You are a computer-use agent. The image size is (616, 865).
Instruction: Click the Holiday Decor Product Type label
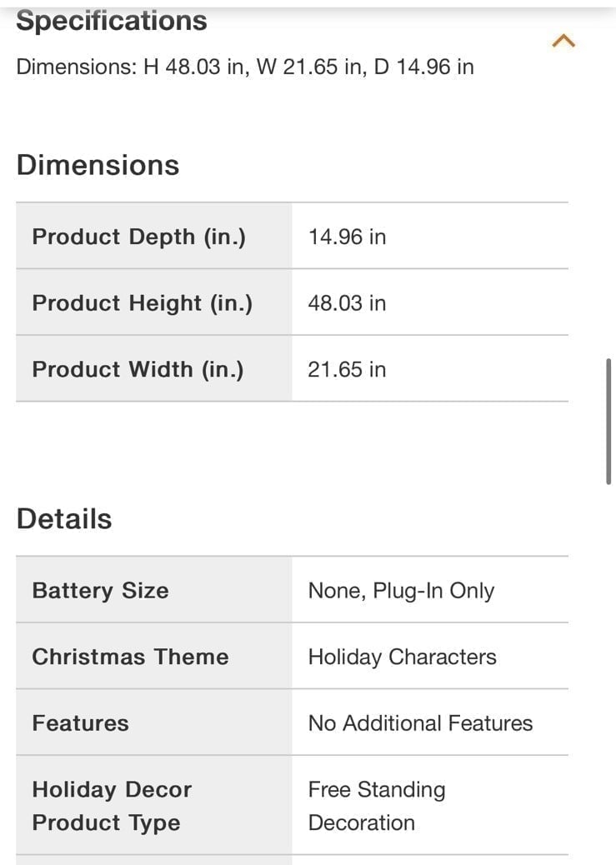[112, 806]
